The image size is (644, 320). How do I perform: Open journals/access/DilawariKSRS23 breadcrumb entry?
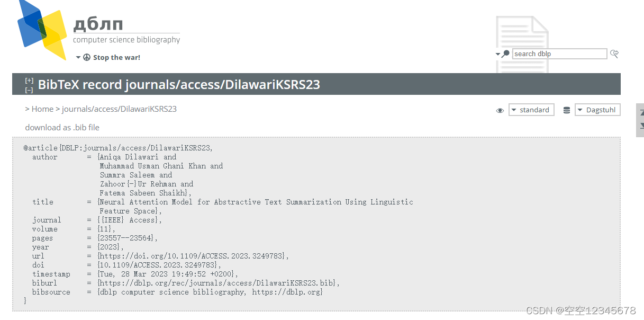point(119,109)
